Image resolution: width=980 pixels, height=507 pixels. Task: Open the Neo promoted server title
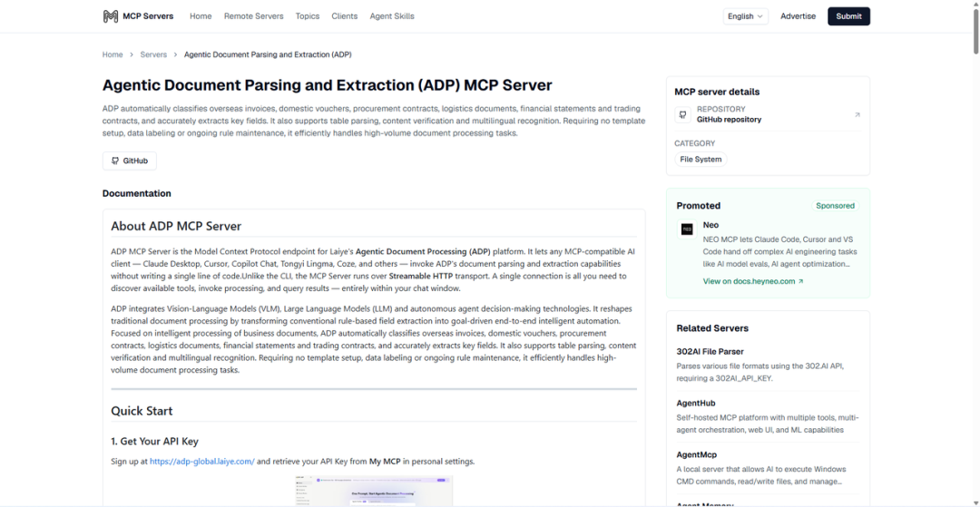tap(710, 225)
